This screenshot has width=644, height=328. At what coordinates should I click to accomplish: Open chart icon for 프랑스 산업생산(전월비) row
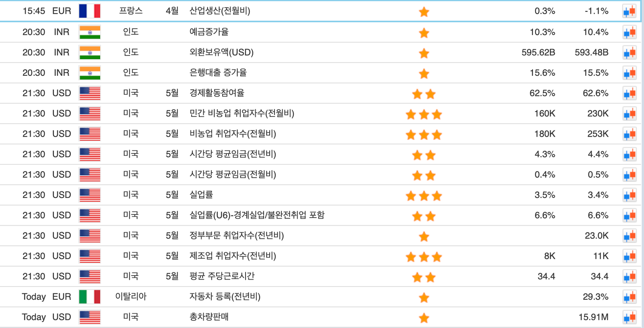coord(629,11)
